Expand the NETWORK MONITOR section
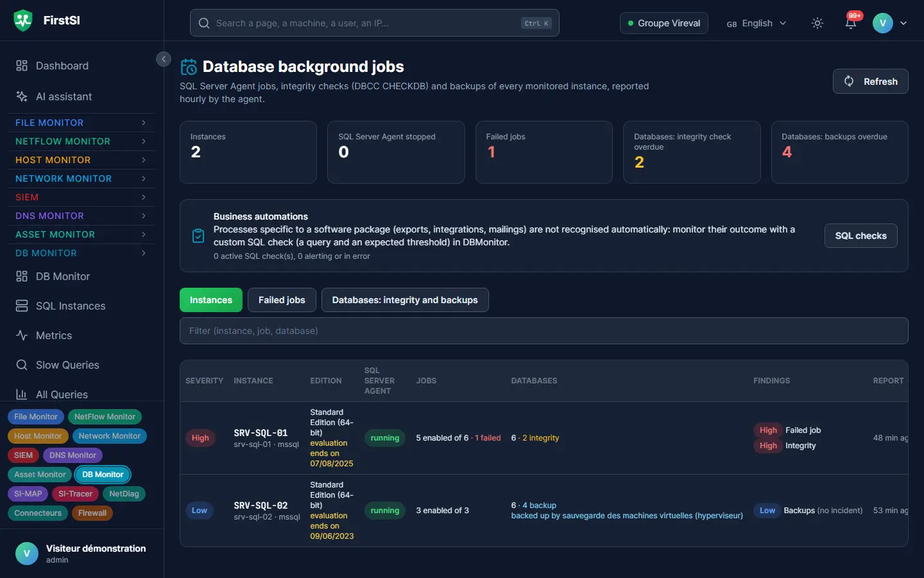 (x=81, y=179)
